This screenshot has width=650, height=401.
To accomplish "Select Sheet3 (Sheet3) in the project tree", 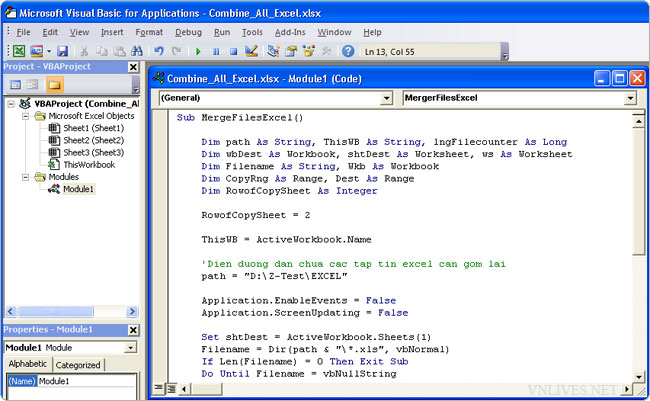I will pyautogui.click(x=93, y=153).
